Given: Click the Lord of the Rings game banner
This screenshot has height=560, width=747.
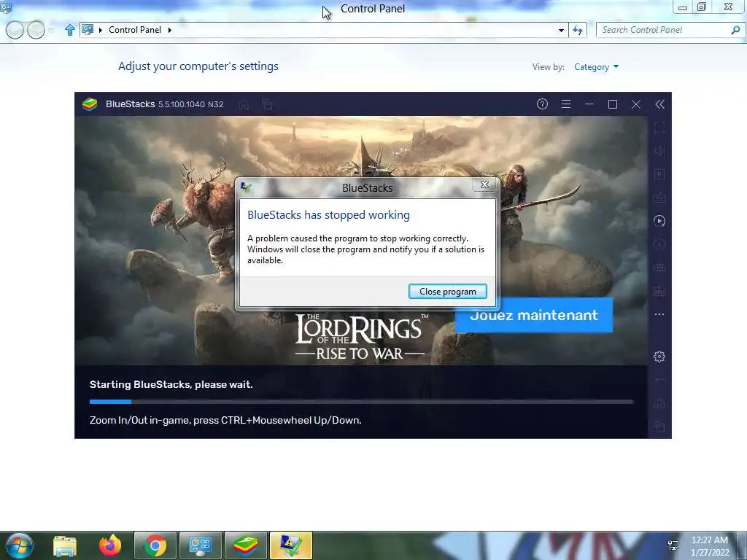Looking at the screenshot, I should [x=360, y=241].
